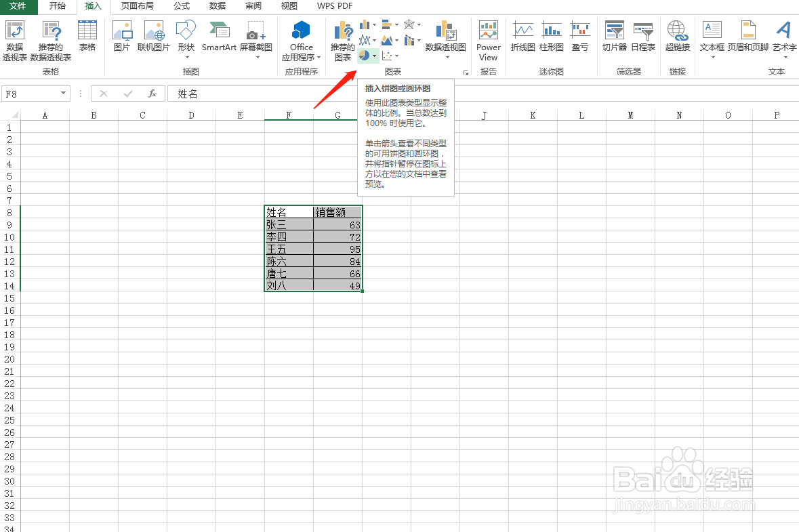Expand the line chart dropdown arrow
Viewport: 799px width, 532px height.
[375, 40]
